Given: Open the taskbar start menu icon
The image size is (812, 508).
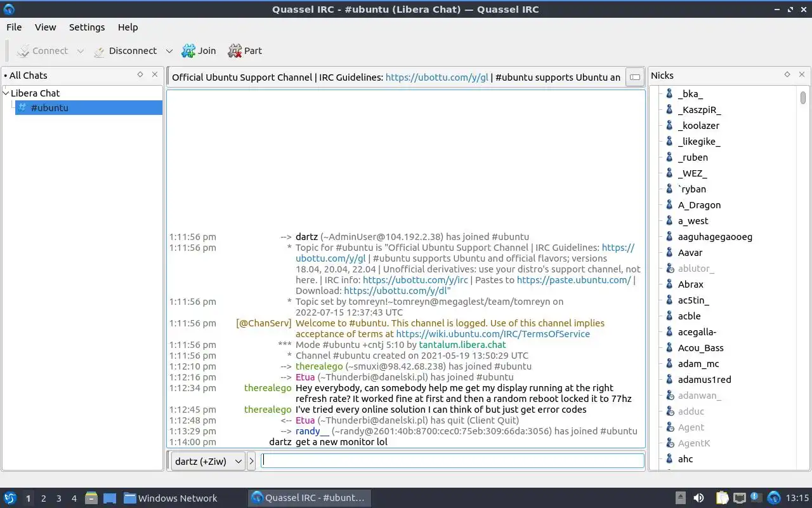Looking at the screenshot, I should point(10,498).
